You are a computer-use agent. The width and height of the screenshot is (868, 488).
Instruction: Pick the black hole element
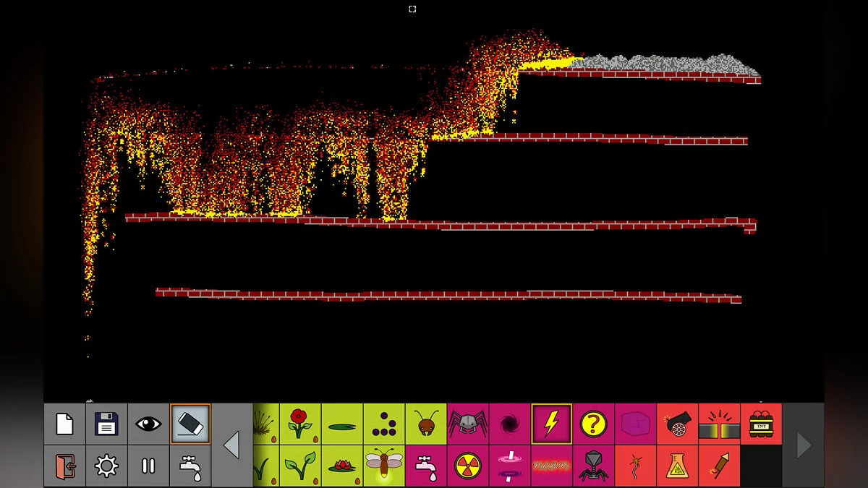coord(509,425)
